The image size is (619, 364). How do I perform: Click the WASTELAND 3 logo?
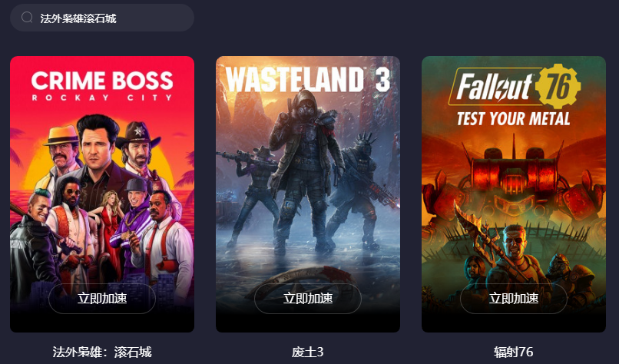pos(308,80)
